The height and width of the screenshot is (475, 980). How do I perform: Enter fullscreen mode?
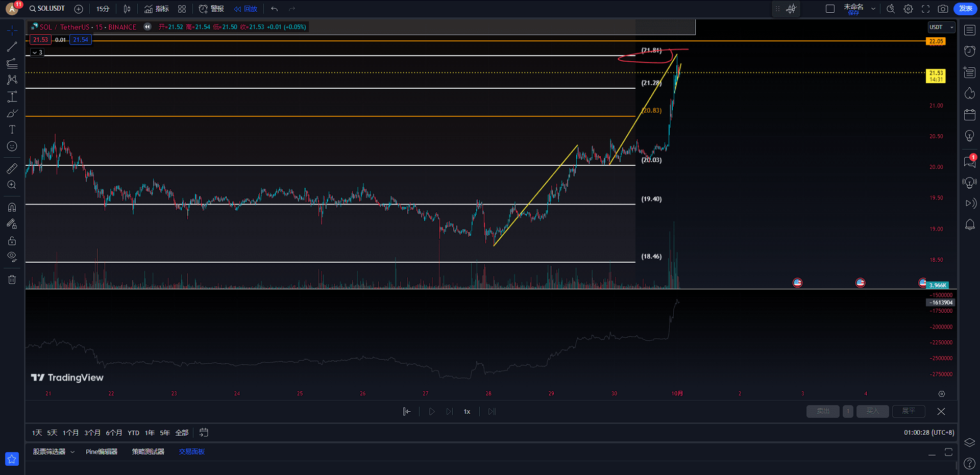point(925,9)
